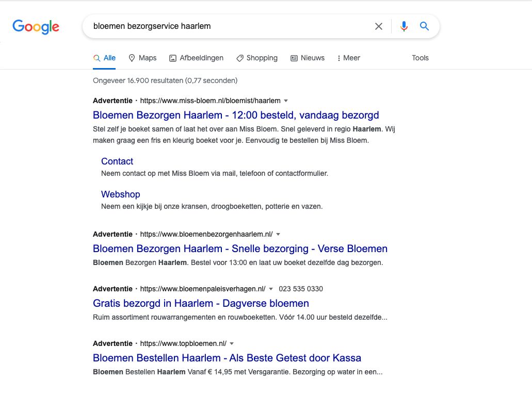Open the Tools option

tap(420, 58)
